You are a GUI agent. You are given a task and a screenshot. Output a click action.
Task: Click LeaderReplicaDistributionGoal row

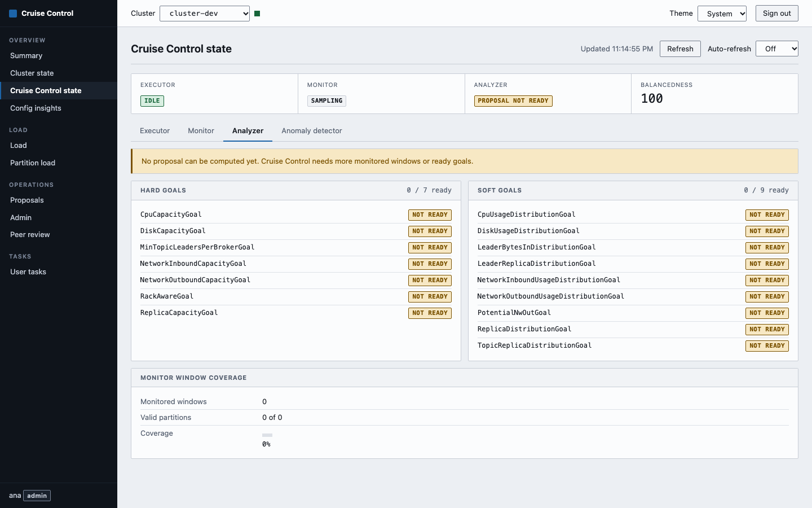click(x=633, y=264)
